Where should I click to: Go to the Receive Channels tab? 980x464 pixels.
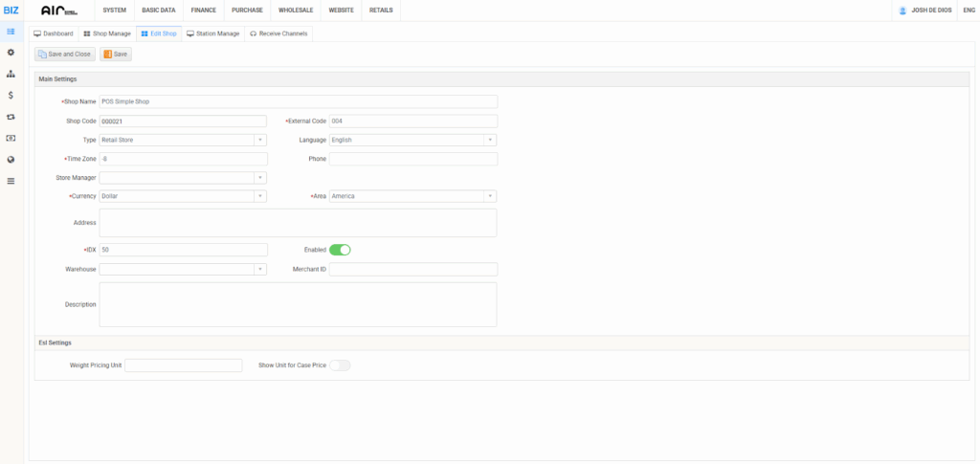(280, 33)
